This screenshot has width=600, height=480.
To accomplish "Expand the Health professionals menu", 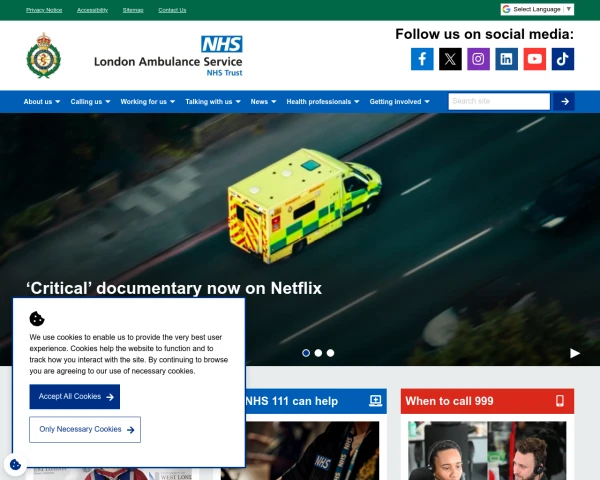I will (323, 102).
